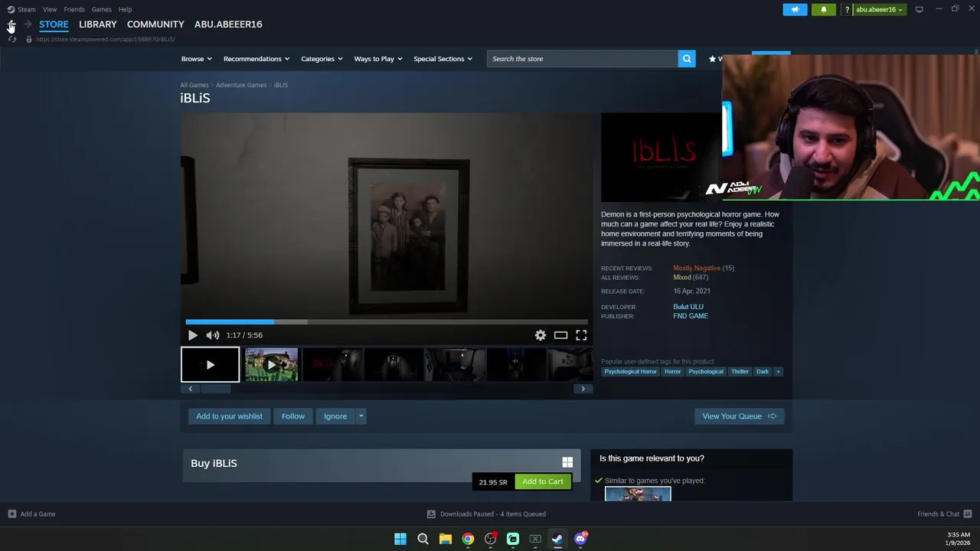Click the plus button after tags
Image resolution: width=980 pixels, height=551 pixels.
click(x=778, y=372)
